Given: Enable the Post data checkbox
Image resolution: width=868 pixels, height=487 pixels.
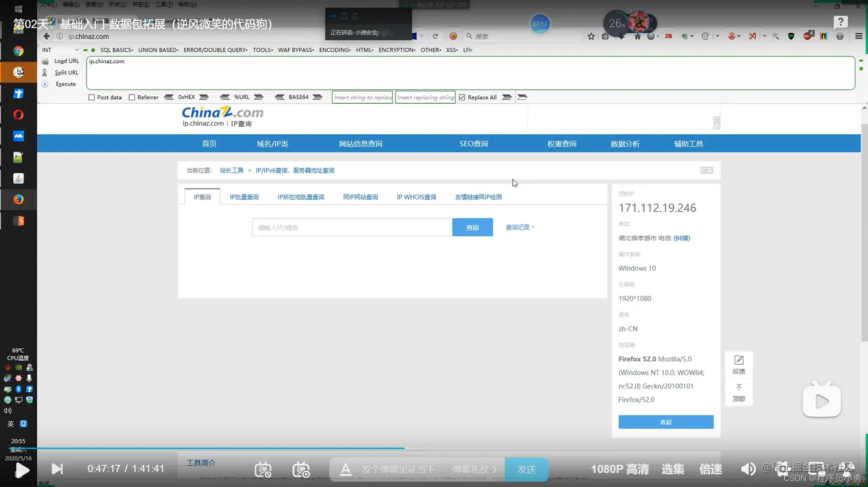Looking at the screenshot, I should [91, 98].
